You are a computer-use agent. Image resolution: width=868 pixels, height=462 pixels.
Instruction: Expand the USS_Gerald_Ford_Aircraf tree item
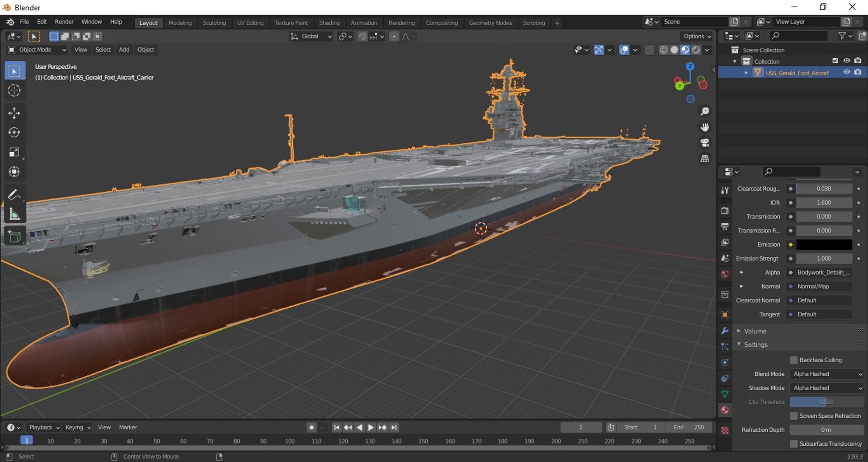(x=746, y=73)
